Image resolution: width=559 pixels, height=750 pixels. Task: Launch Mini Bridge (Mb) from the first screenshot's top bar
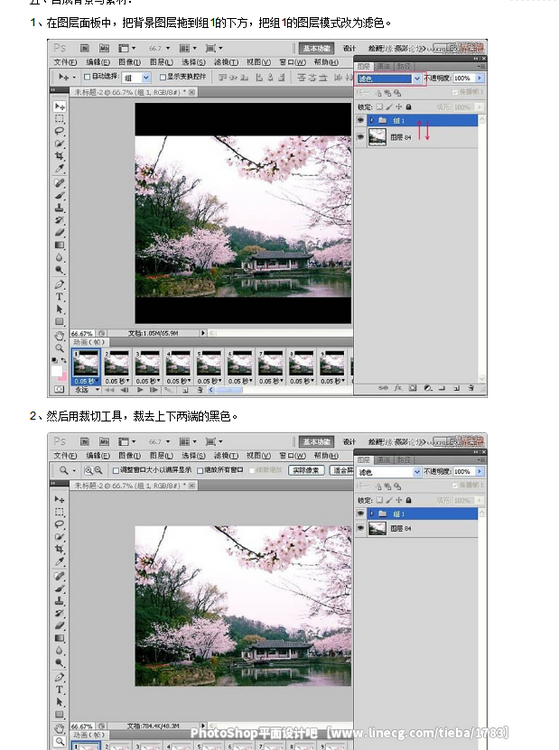[x=104, y=48]
